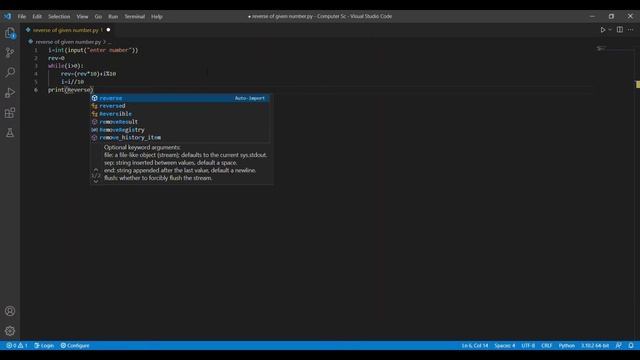Viewport: 640px width, 360px height.
Task: Click the errors and warnings status indicator
Action: tap(17, 346)
